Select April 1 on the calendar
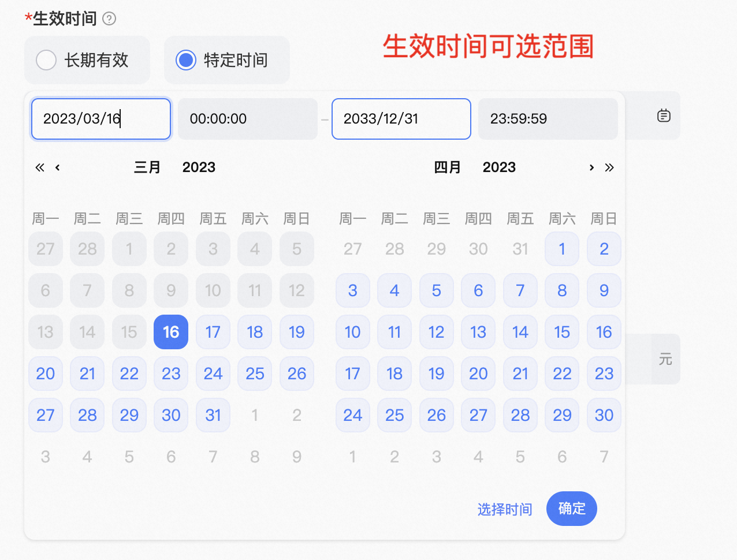Screen dimensions: 737x560 point(561,249)
